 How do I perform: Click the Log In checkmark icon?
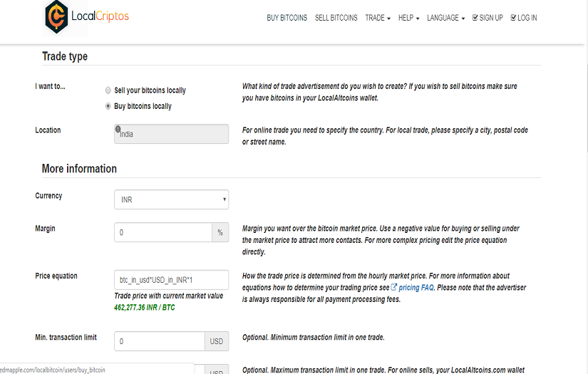tap(513, 18)
